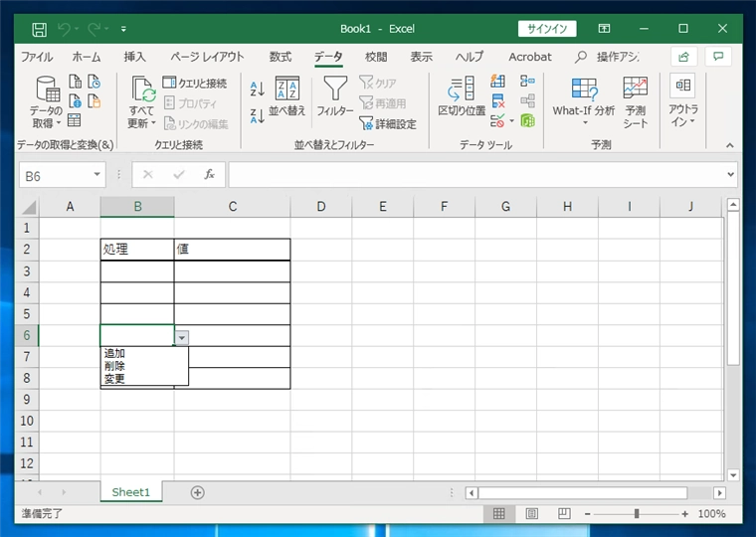
Task: Switch to Page Layout view in status bar
Action: coord(532,514)
